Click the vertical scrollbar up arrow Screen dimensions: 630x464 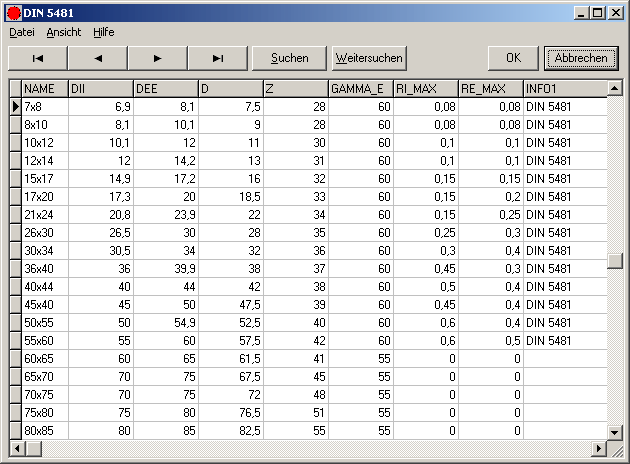click(x=615, y=88)
